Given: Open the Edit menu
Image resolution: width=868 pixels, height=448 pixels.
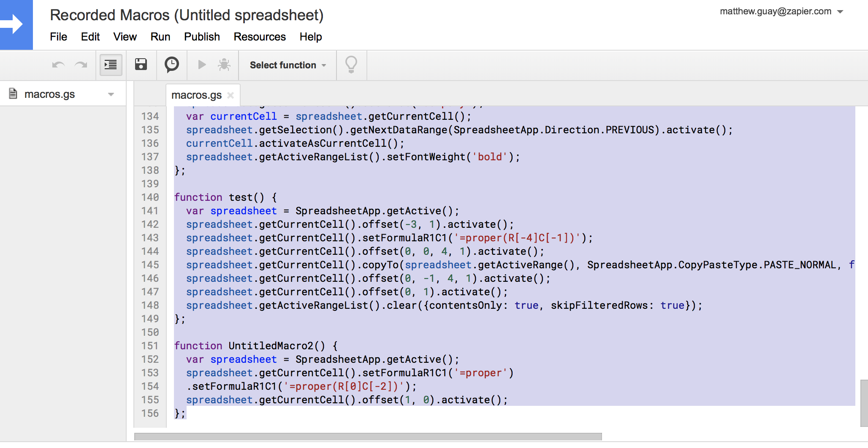Looking at the screenshot, I should 90,37.
